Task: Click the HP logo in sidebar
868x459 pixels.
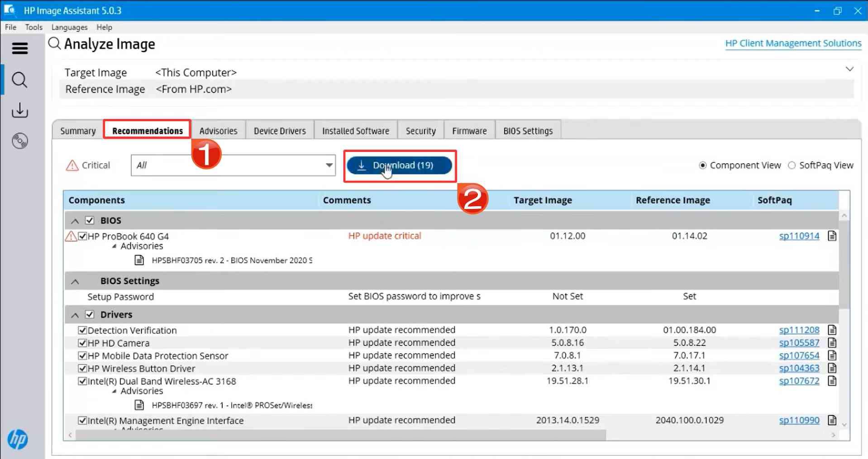Action: pos(18,439)
